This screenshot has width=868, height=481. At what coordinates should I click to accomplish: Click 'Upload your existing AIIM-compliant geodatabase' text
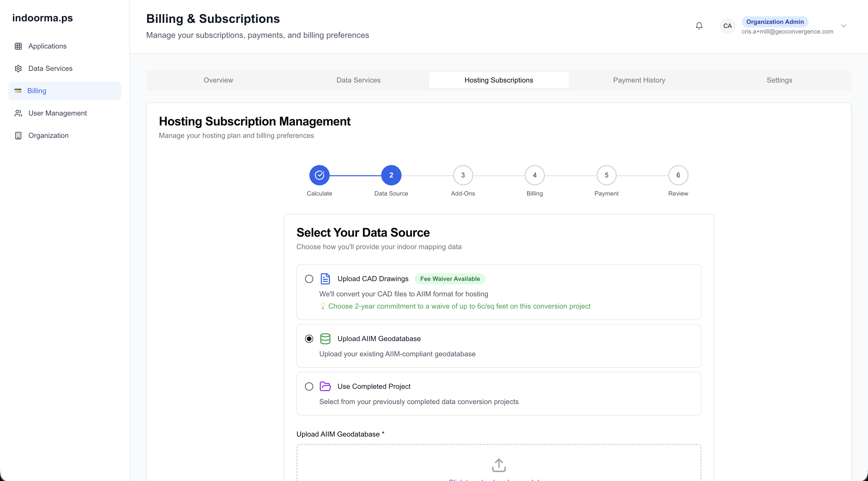click(397, 354)
